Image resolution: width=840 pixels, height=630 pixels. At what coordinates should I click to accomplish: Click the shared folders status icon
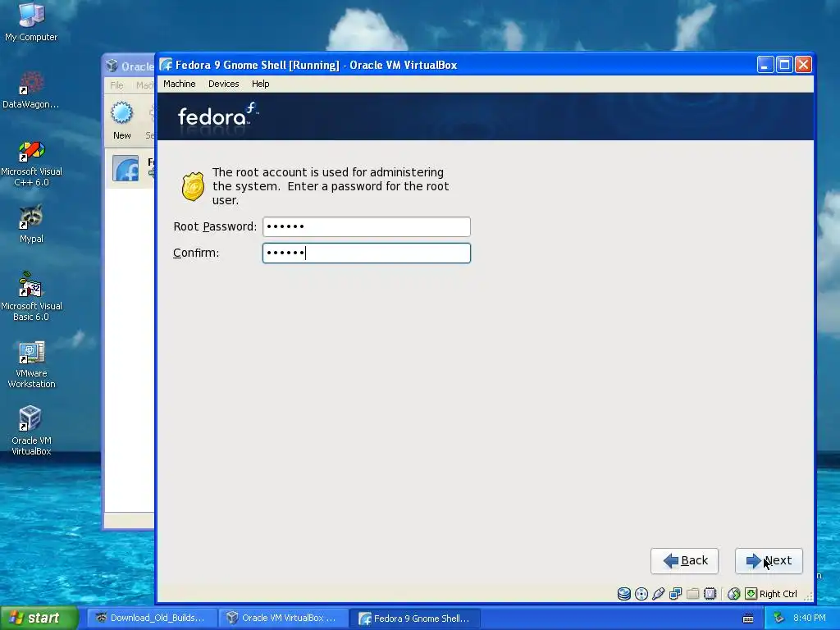(692, 594)
